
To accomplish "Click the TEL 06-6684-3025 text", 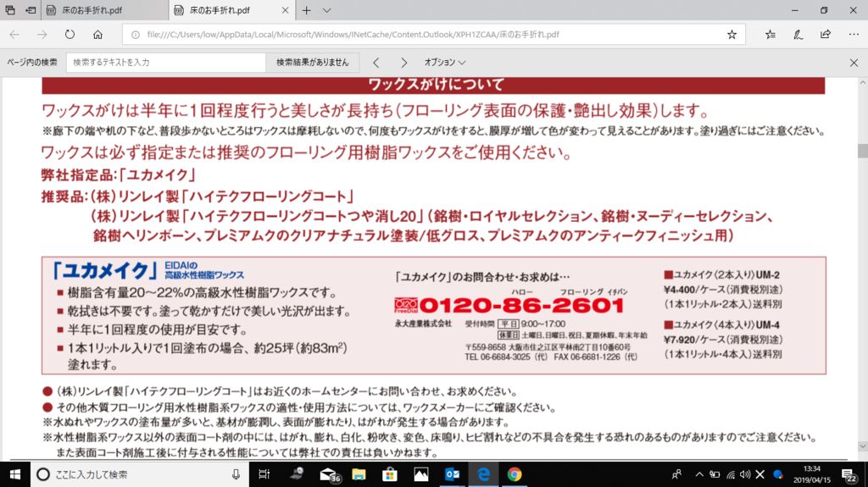I will click(x=498, y=357).
